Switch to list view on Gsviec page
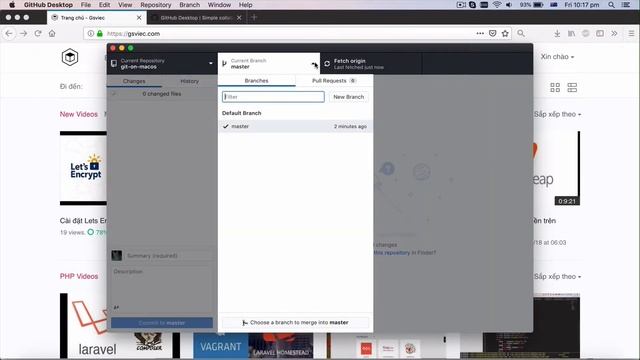The height and width of the screenshot is (360, 640). tap(572, 87)
